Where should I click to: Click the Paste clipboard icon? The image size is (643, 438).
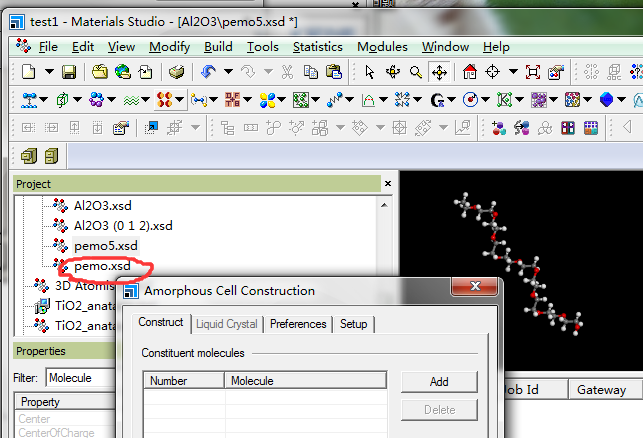(334, 72)
